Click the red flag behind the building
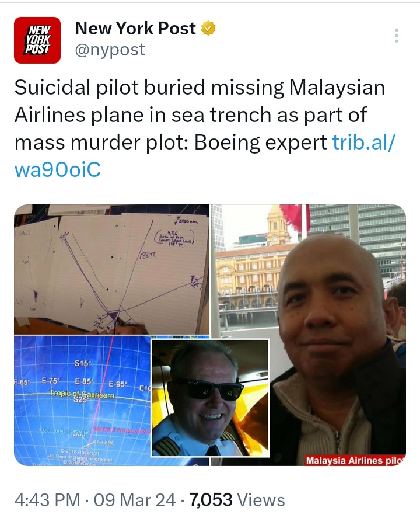This screenshot has height=518, width=420. (x=293, y=217)
